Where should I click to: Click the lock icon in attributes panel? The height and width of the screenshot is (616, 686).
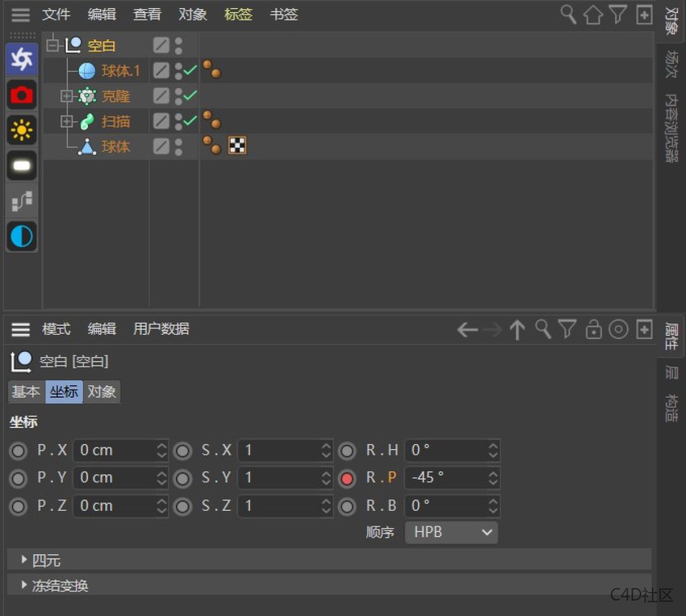[594, 330]
